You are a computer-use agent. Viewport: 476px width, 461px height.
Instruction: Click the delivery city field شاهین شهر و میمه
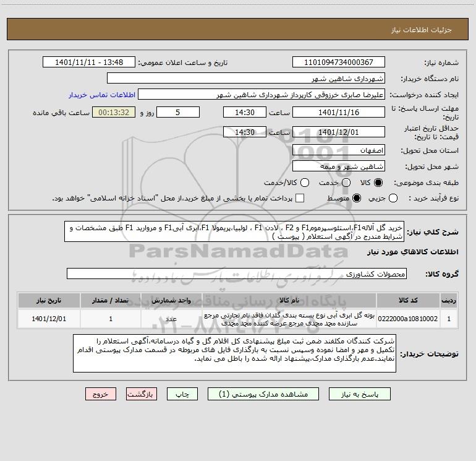[339, 166]
